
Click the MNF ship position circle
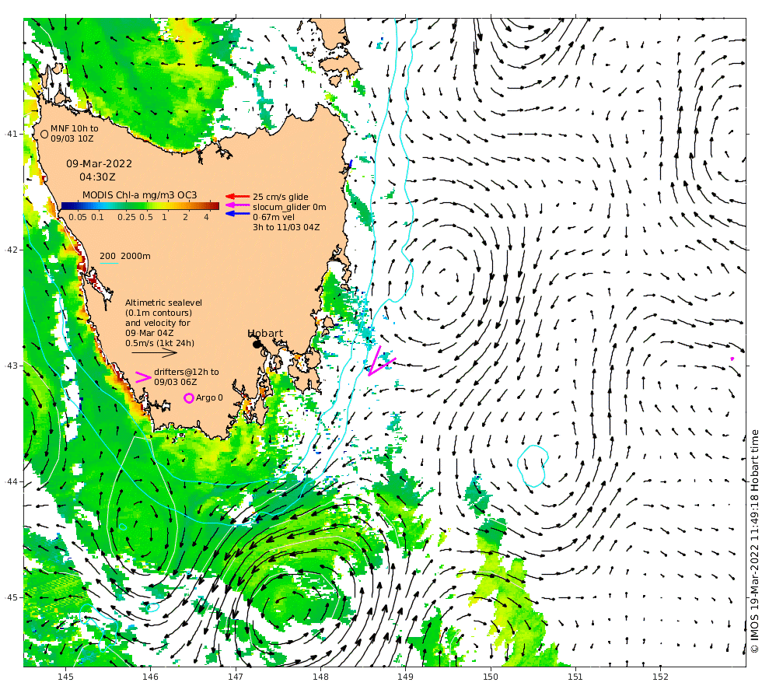coord(44,134)
